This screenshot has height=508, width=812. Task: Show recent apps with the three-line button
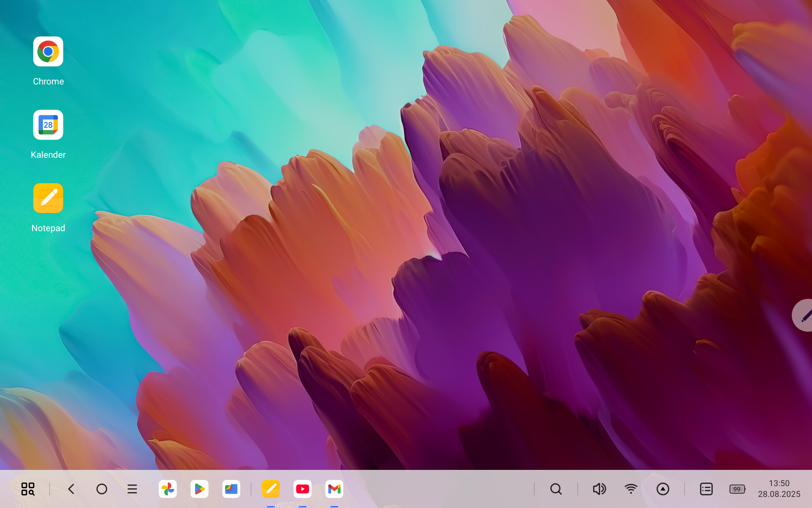(x=132, y=489)
